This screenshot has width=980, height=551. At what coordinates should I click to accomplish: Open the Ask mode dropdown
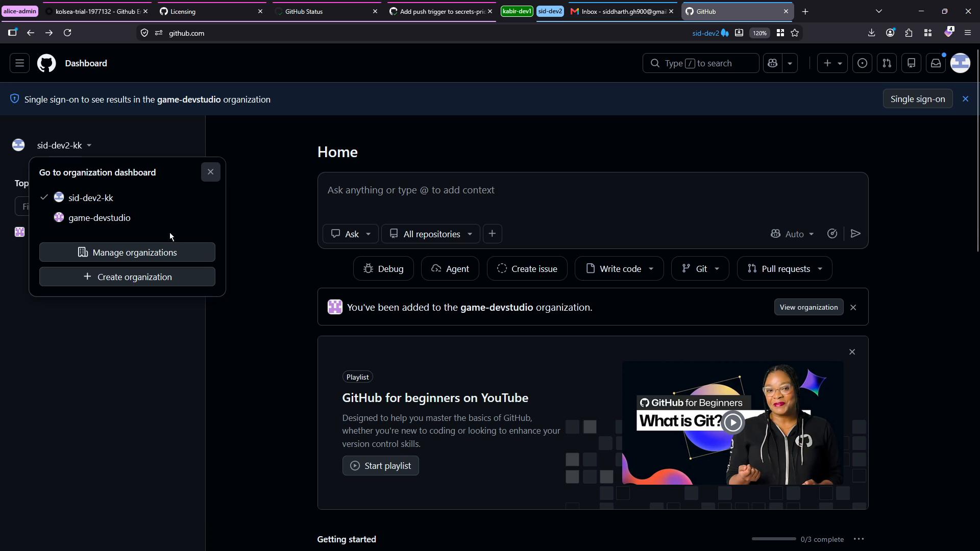(x=351, y=234)
